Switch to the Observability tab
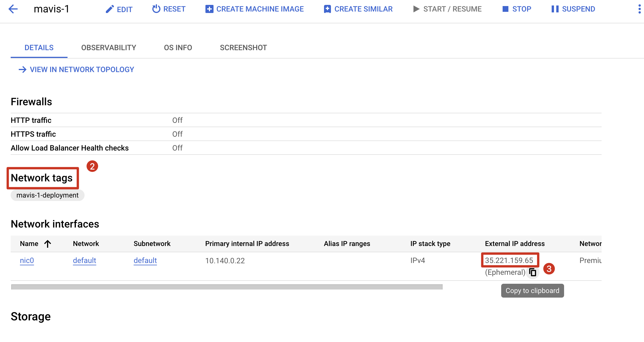 [108, 48]
